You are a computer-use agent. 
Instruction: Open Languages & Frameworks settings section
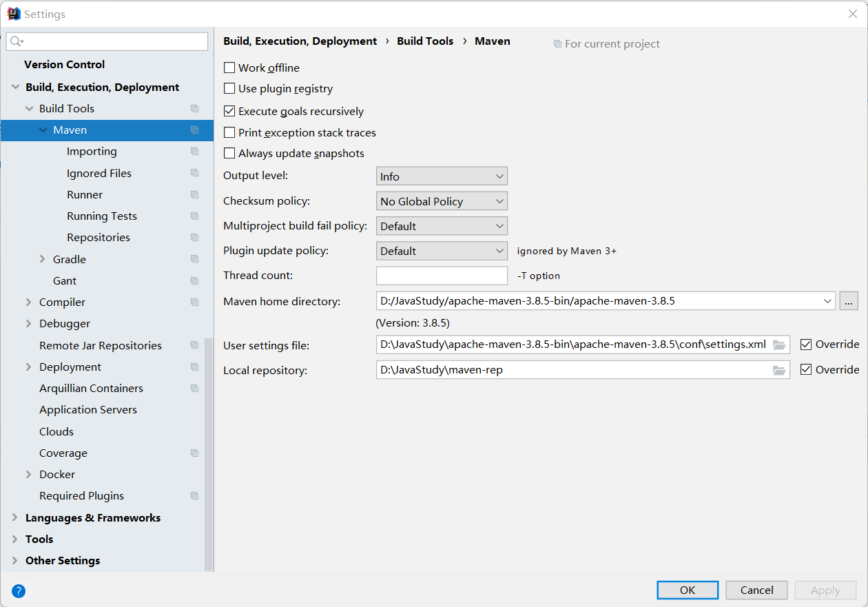coord(92,518)
